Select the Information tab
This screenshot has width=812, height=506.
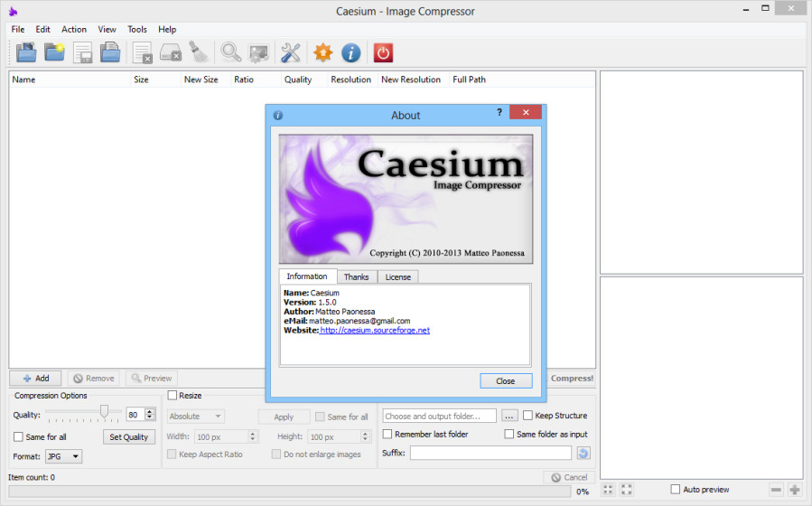[x=307, y=276]
